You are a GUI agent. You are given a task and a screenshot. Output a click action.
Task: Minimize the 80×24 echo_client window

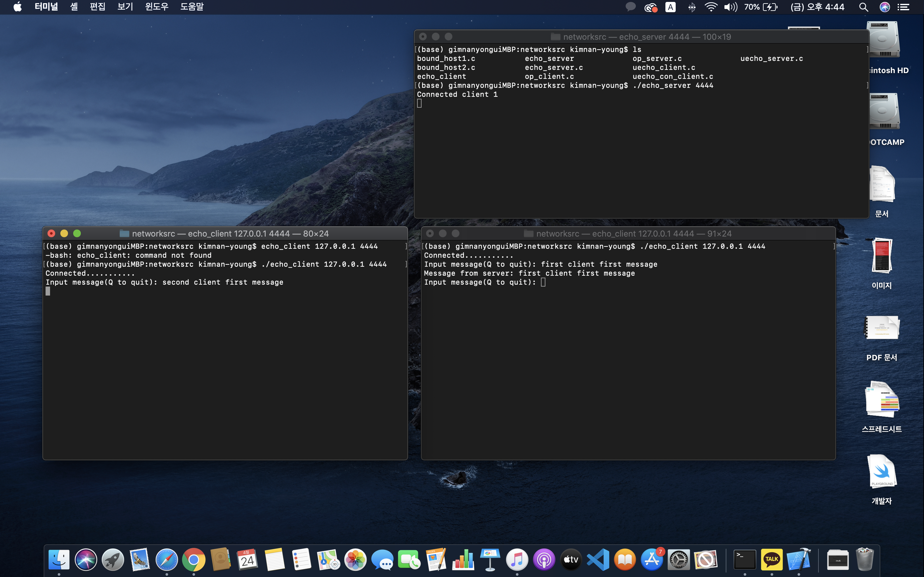(x=64, y=233)
